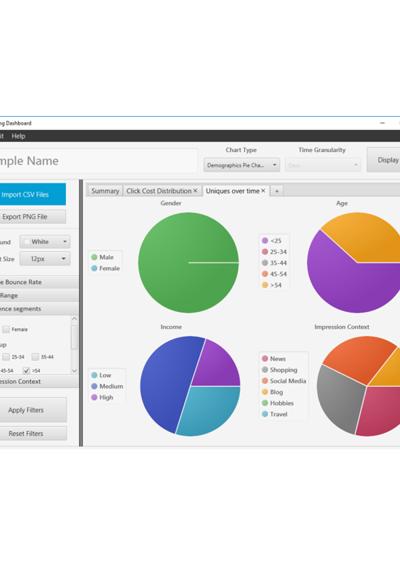Click the Social Media legend marker
Image resolution: width=400 pixels, height=566 pixels.
coord(265,381)
